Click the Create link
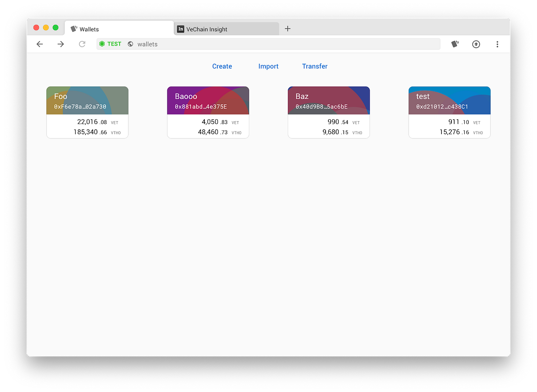 (222, 66)
